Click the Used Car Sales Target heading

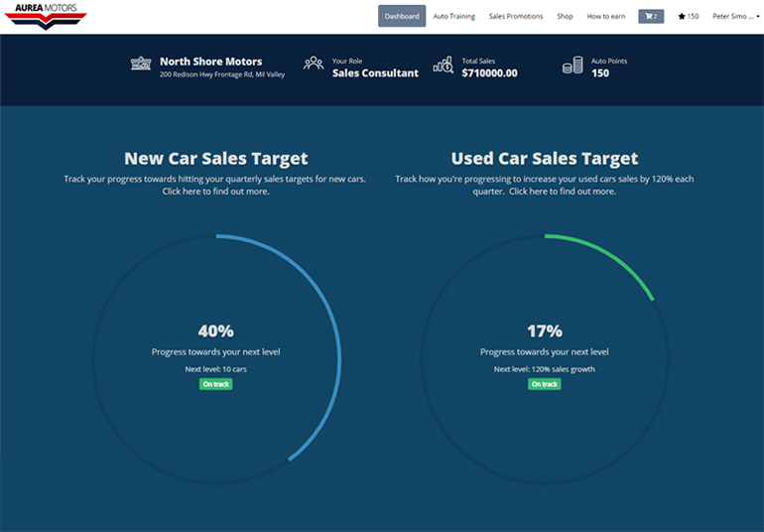pyautogui.click(x=544, y=159)
